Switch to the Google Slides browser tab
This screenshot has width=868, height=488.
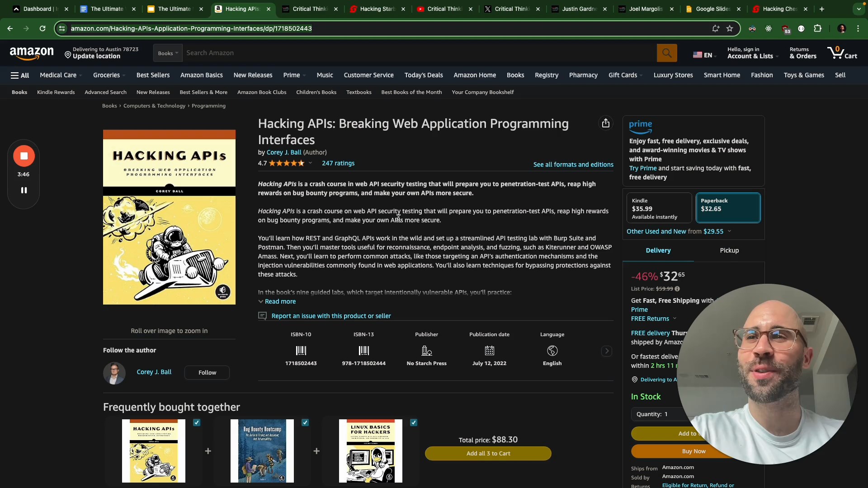coord(712,9)
